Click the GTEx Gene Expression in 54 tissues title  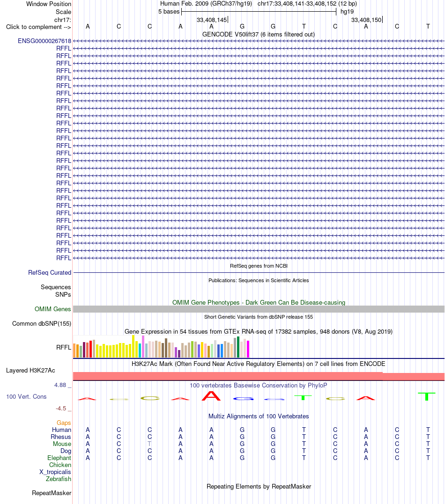[x=259, y=331]
